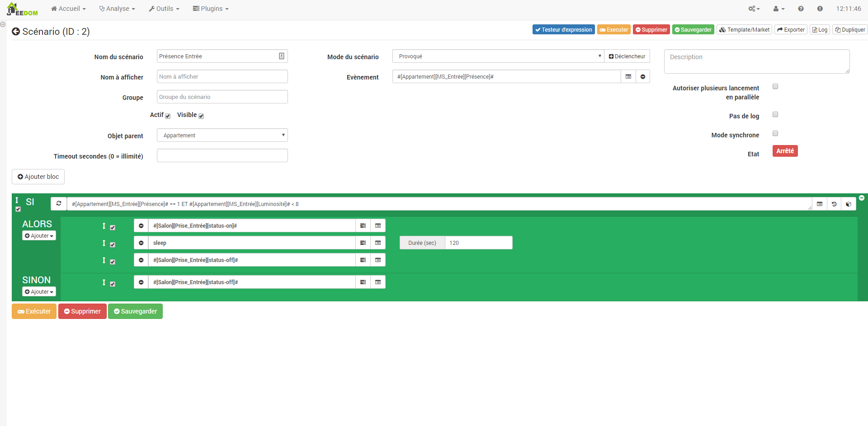Enable the Pas de log checkbox
This screenshot has height=426, width=868.
tap(775, 114)
